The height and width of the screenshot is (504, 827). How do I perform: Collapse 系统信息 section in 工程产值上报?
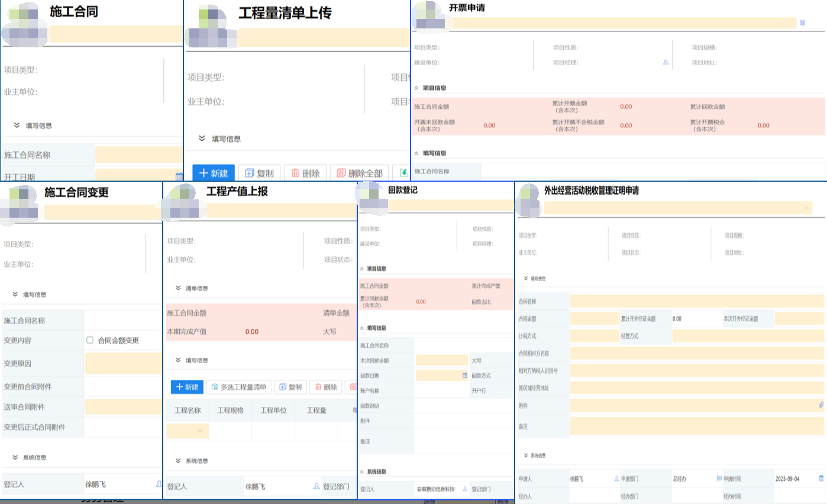[x=178, y=461]
